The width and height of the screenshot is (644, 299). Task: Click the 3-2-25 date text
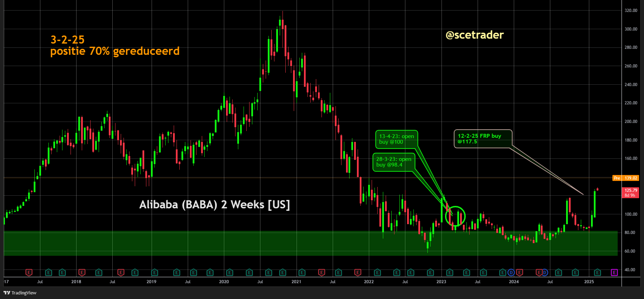(x=68, y=39)
